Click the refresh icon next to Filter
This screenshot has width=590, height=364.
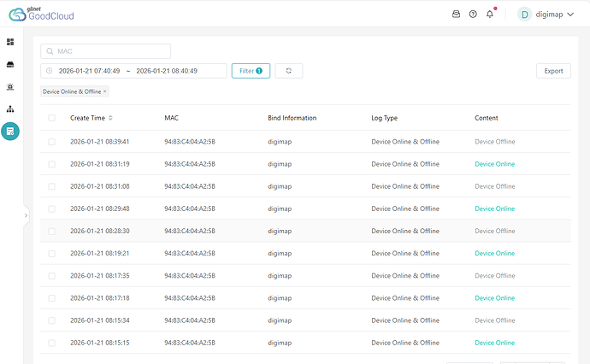click(289, 71)
